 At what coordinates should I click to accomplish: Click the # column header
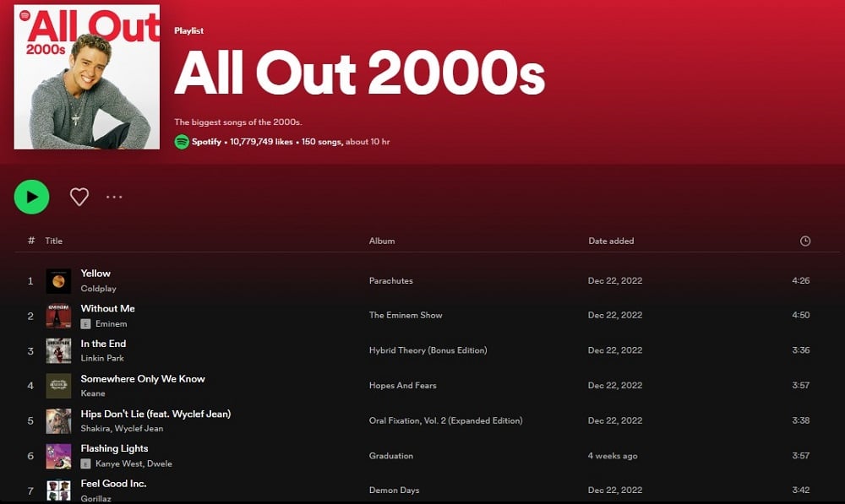pyautogui.click(x=31, y=241)
